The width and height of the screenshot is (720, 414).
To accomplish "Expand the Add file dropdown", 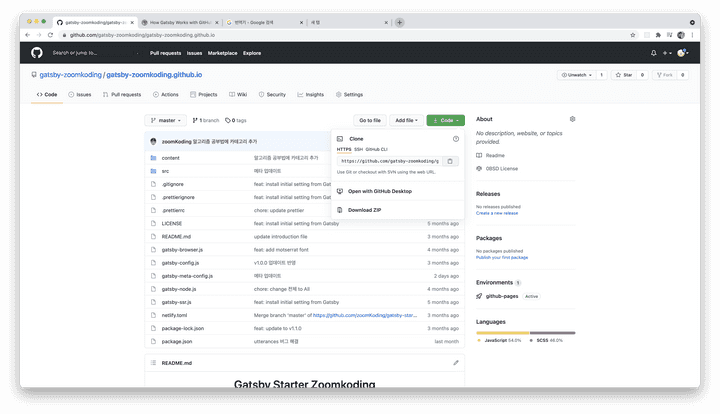I will 406,120.
